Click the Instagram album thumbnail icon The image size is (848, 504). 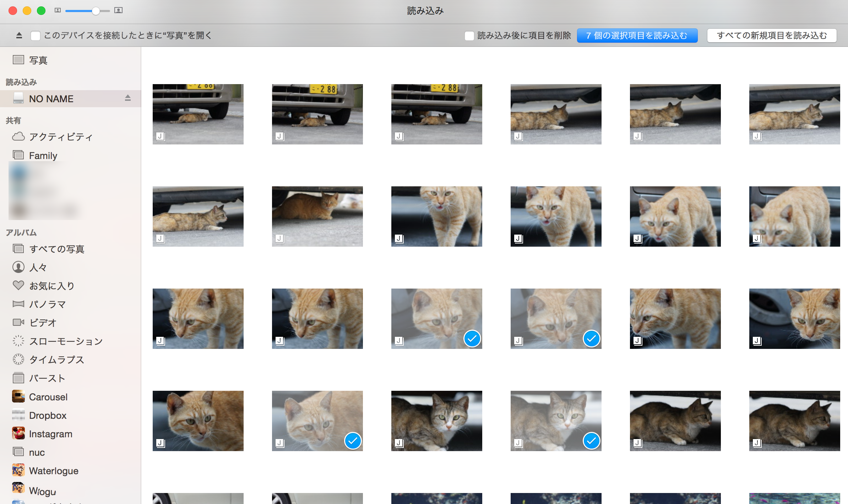click(x=18, y=433)
